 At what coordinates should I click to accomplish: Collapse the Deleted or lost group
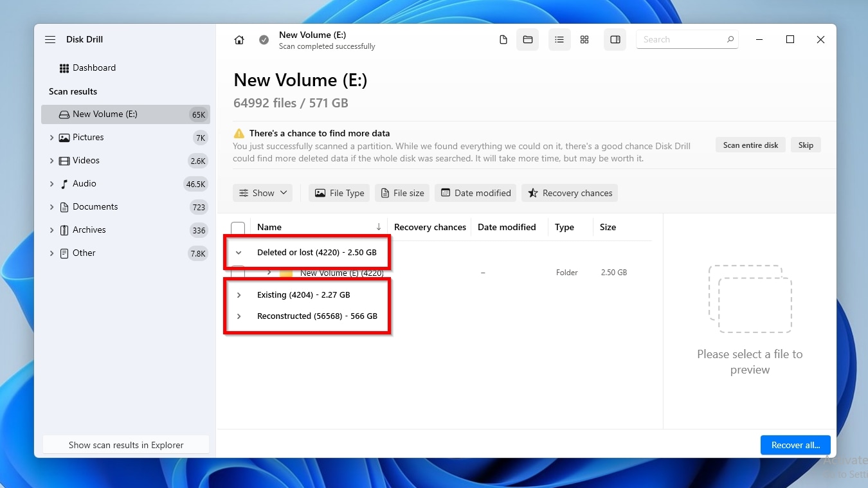[239, 253]
